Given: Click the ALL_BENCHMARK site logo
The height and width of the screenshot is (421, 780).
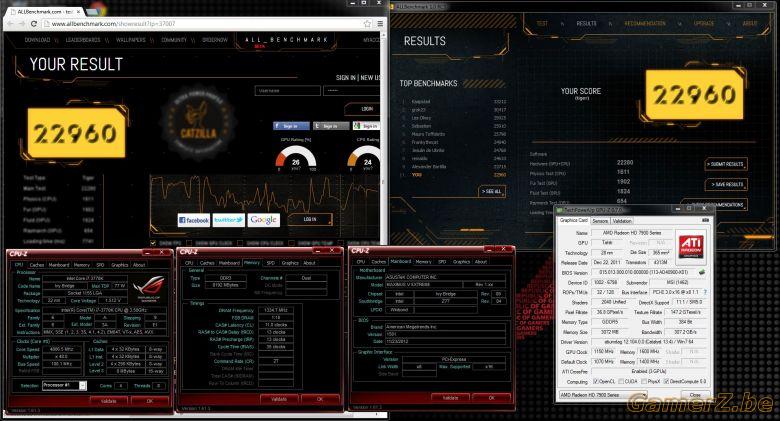Looking at the screenshot, I should click(x=286, y=41).
